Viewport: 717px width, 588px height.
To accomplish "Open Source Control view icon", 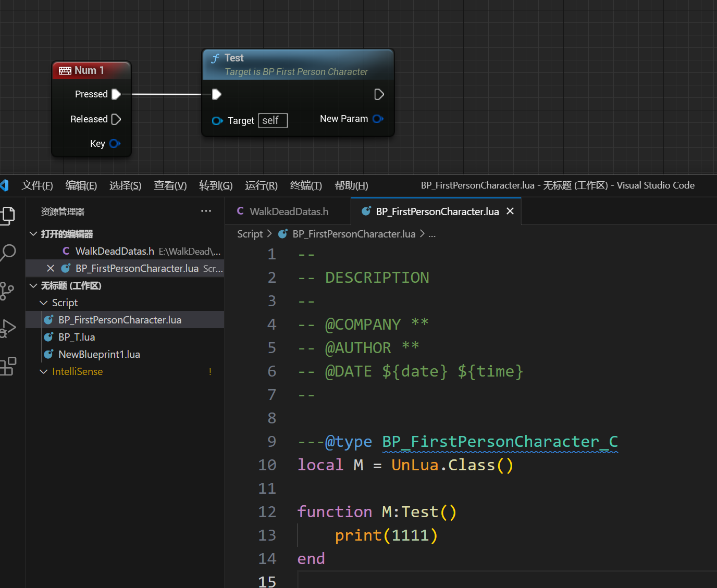I will [x=7, y=291].
